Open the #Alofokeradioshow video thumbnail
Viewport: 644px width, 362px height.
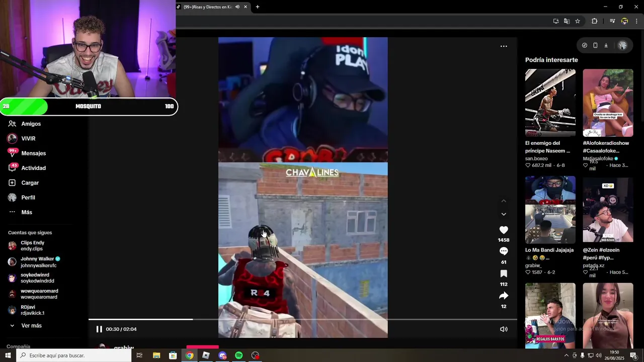tap(608, 103)
